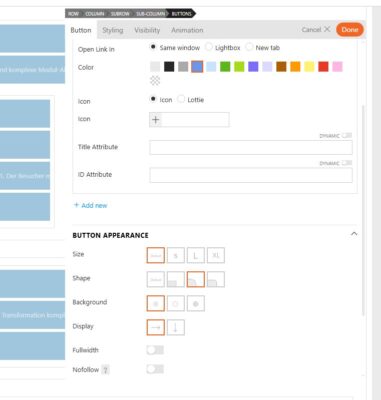The height and width of the screenshot is (400, 381).
Task: Open the Nofollow help question mark
Action: coord(105,370)
